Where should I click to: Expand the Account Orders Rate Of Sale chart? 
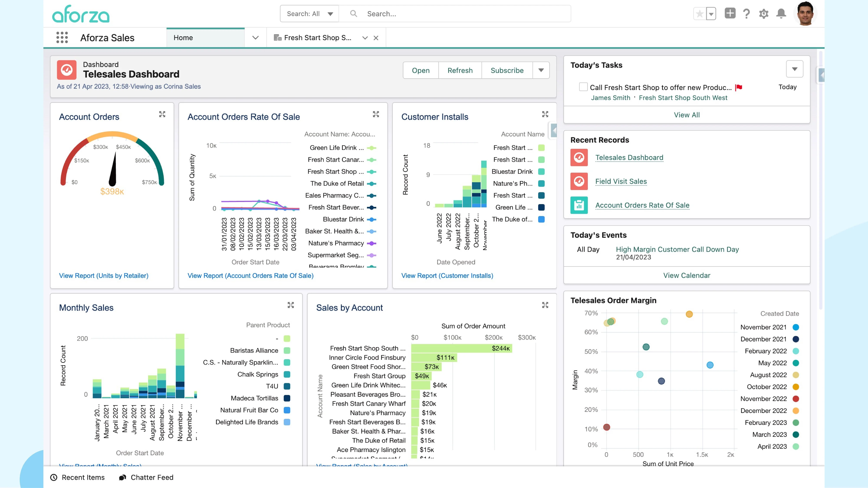tap(376, 115)
